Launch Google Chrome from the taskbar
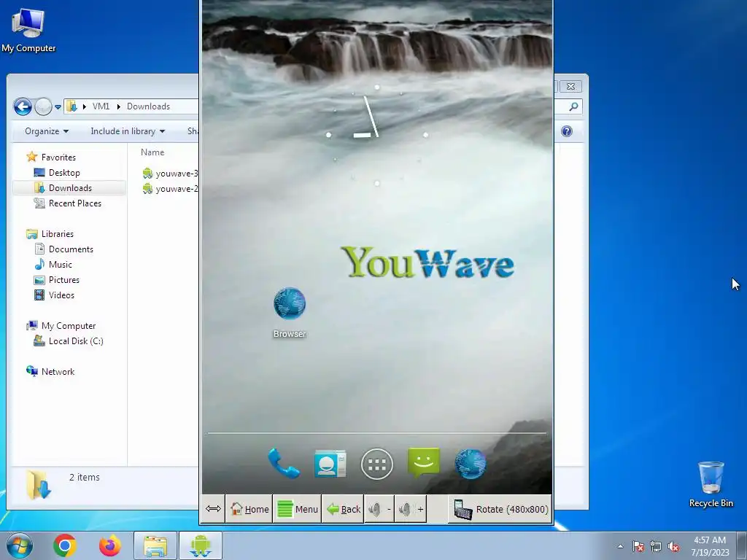747x560 pixels. (x=65, y=545)
